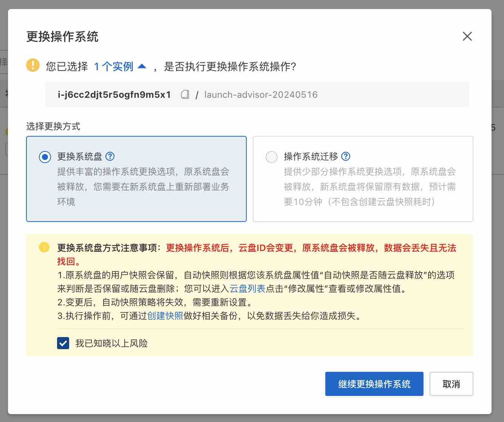Uncheck the 我已知晓以上风险 checkbox

(x=63, y=343)
